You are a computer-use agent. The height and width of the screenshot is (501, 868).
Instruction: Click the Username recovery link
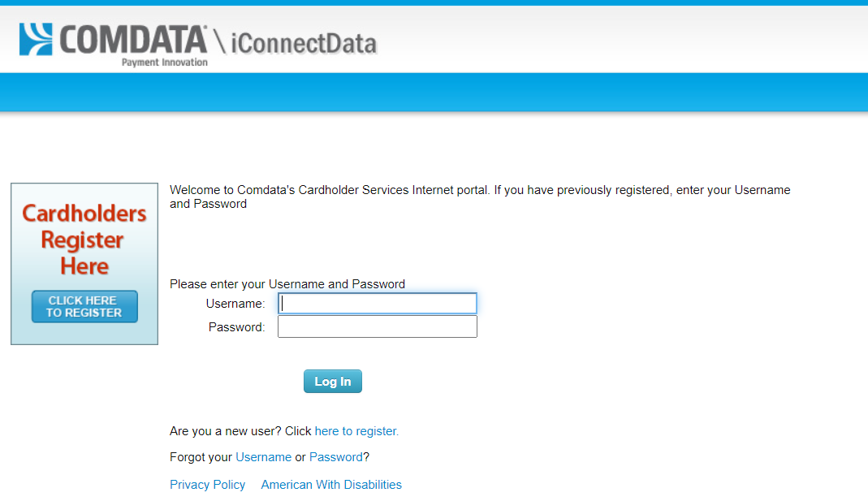point(263,457)
